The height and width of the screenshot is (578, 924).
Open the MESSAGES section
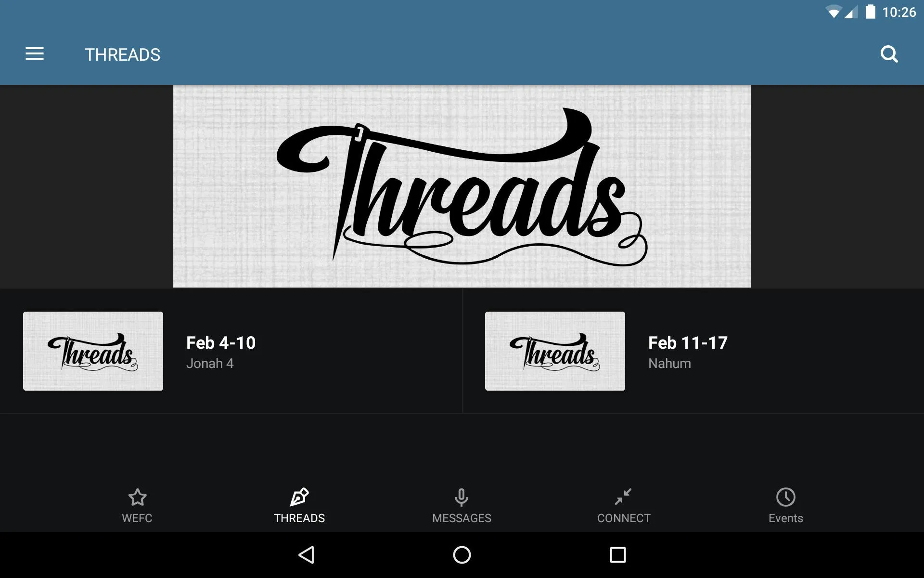(462, 505)
